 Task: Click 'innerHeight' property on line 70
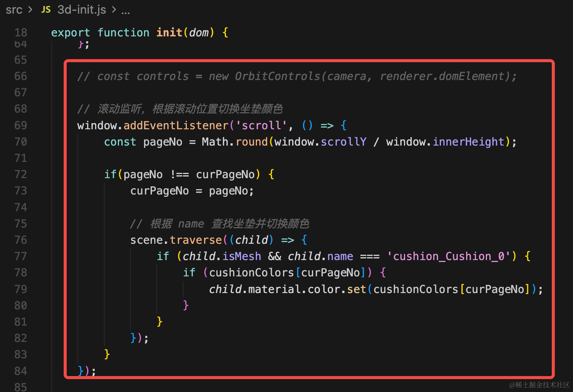coord(468,142)
